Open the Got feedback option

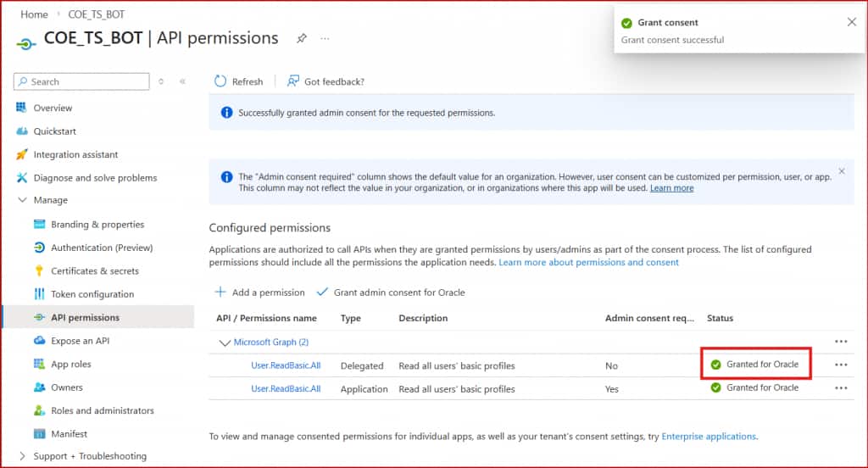(325, 81)
